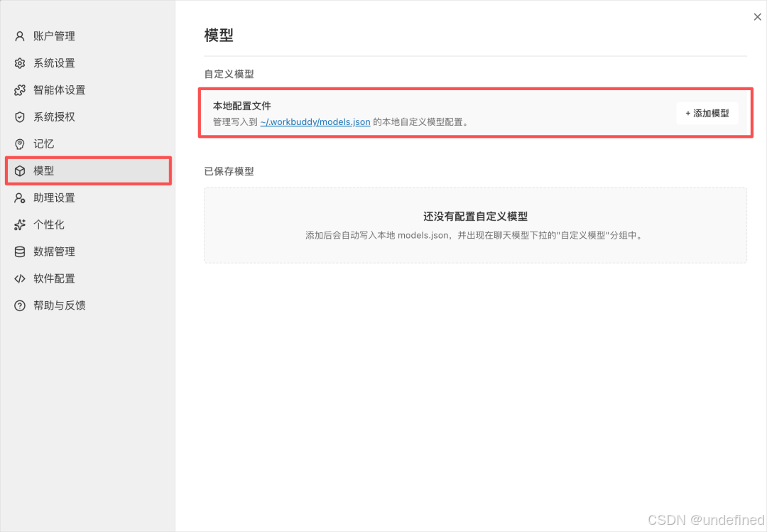Viewport: 767px width, 532px height.
Task: Switch to the 记忆 section
Action: pyautogui.click(x=88, y=144)
